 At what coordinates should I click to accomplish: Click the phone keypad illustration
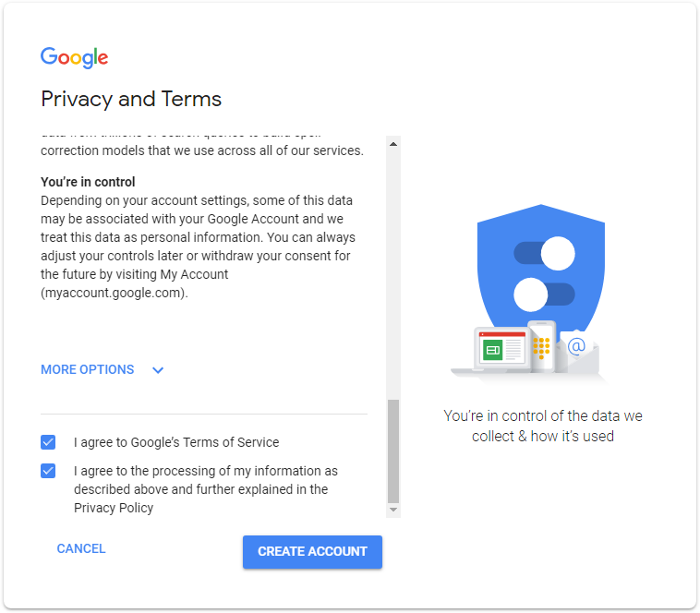[x=541, y=346]
